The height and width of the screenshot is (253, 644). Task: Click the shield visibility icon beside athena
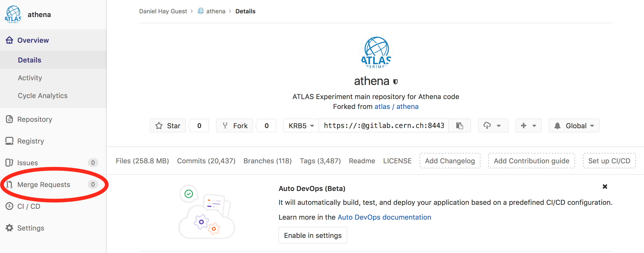(395, 82)
